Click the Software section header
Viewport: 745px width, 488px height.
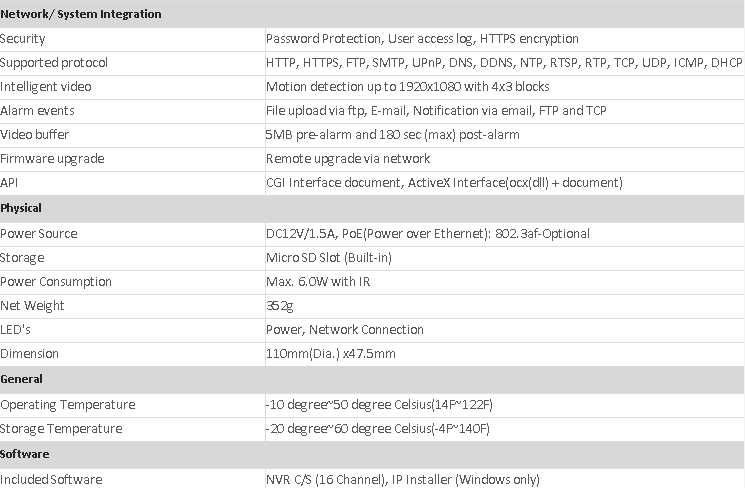click(24, 454)
